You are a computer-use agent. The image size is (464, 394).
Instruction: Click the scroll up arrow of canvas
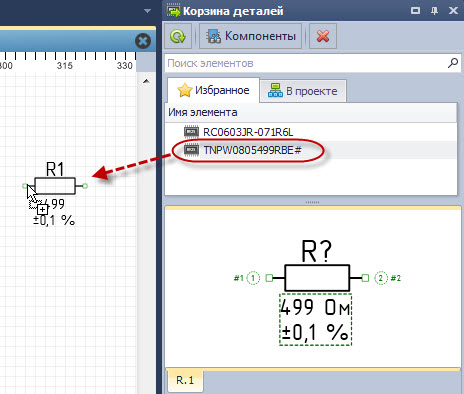146,81
